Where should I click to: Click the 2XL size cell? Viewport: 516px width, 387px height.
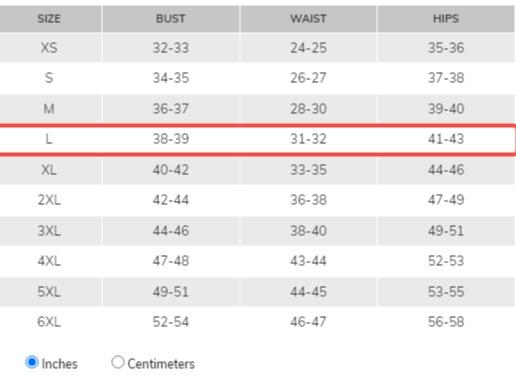click(49, 200)
